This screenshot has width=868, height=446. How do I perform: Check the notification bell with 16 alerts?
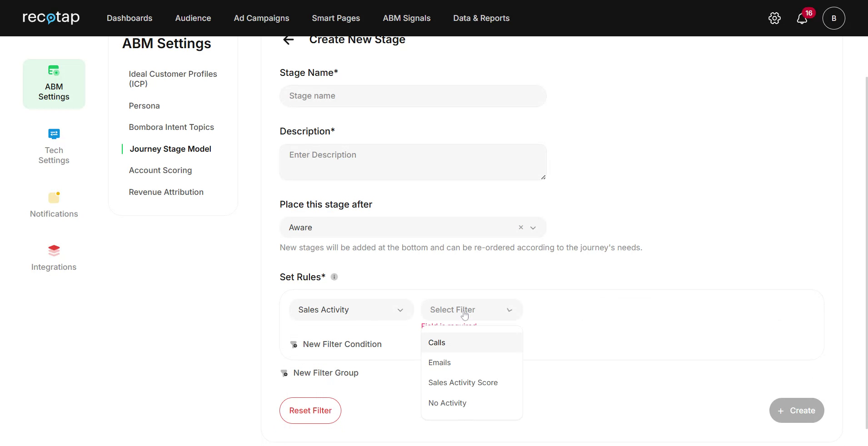click(x=803, y=18)
